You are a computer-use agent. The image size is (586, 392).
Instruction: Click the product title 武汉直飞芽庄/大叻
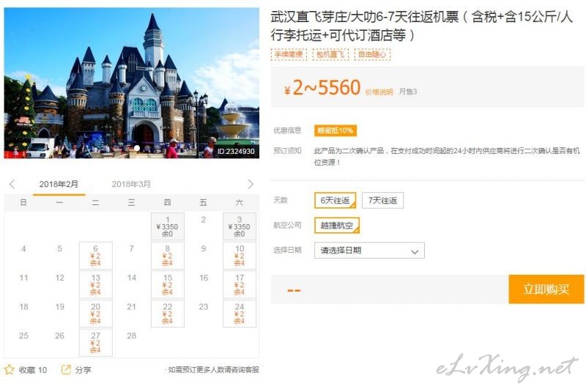[421, 26]
